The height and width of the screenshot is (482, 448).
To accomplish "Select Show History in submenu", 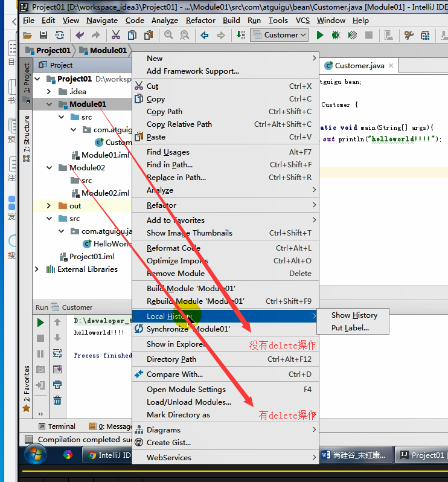I will tap(353, 315).
